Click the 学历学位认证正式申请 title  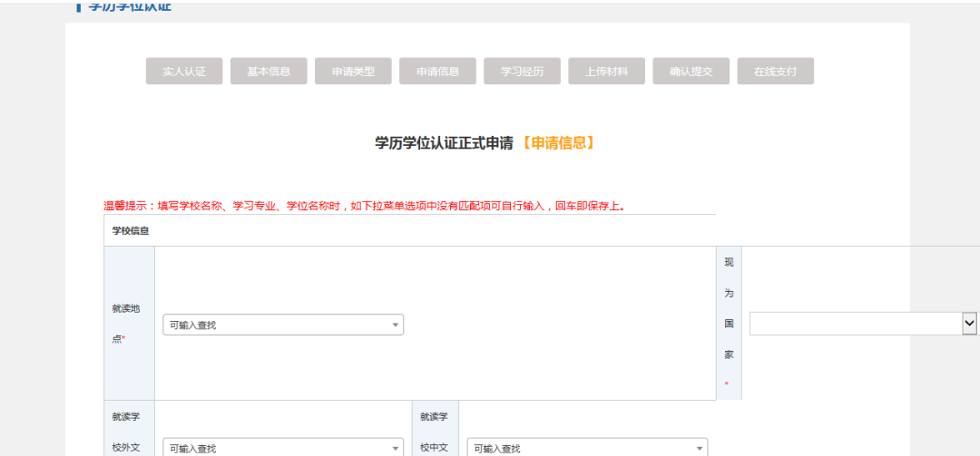coord(445,142)
